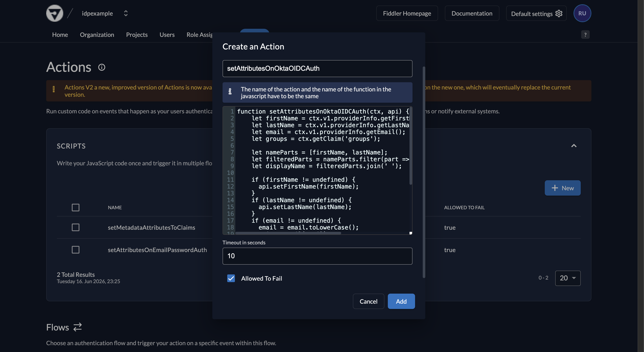Screen dimensions: 644x352
Task: Click the Flows arrows icon
Action: pyautogui.click(x=78, y=327)
